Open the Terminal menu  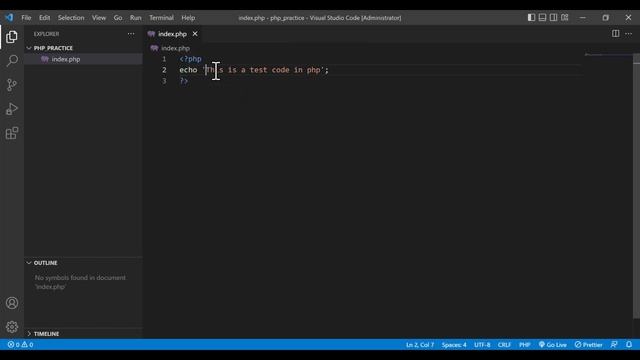click(161, 18)
